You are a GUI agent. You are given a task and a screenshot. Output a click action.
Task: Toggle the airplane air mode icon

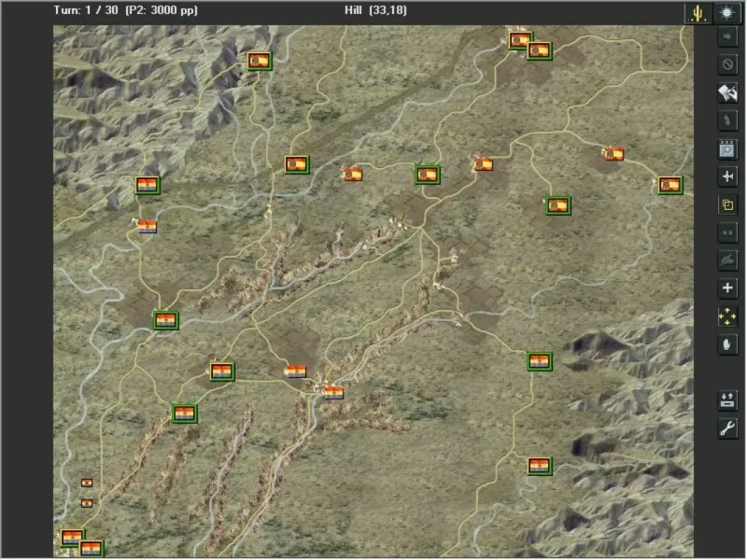[x=727, y=176]
